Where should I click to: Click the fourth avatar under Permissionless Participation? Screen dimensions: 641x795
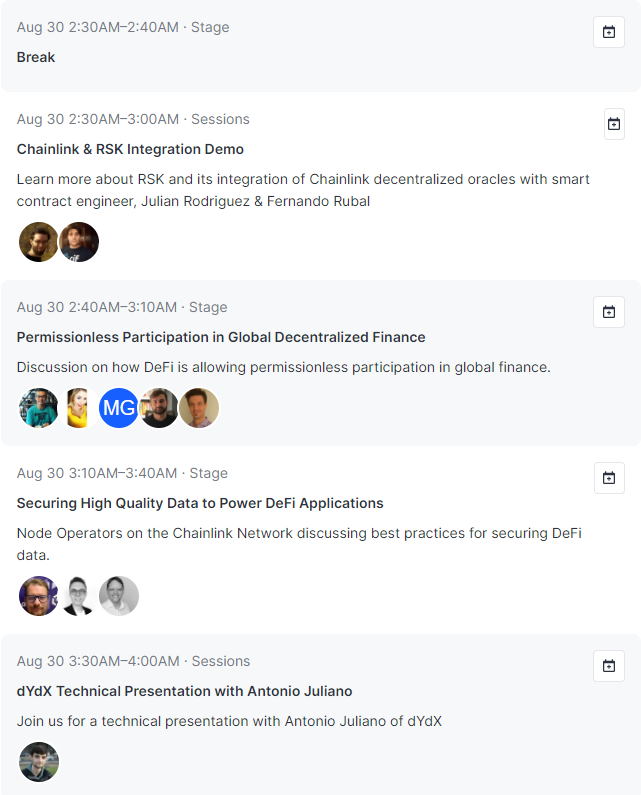pos(159,408)
